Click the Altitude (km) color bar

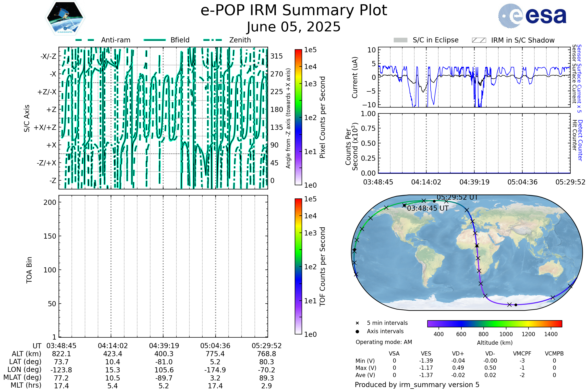(x=494, y=324)
